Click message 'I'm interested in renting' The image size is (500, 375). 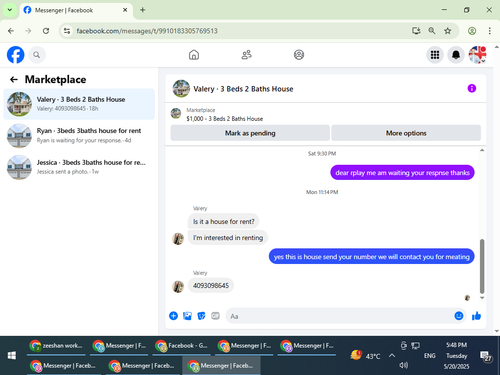tap(228, 238)
